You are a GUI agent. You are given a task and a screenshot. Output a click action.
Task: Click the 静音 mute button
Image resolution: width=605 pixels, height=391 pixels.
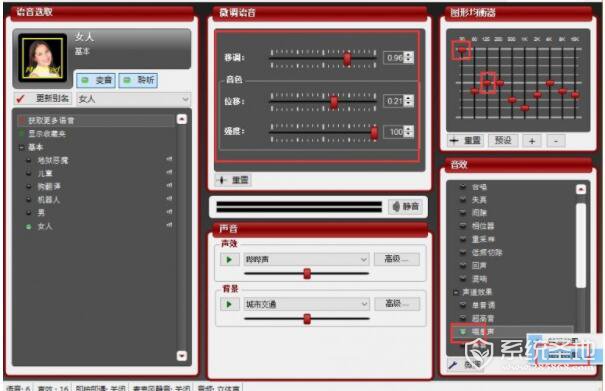[405, 207]
